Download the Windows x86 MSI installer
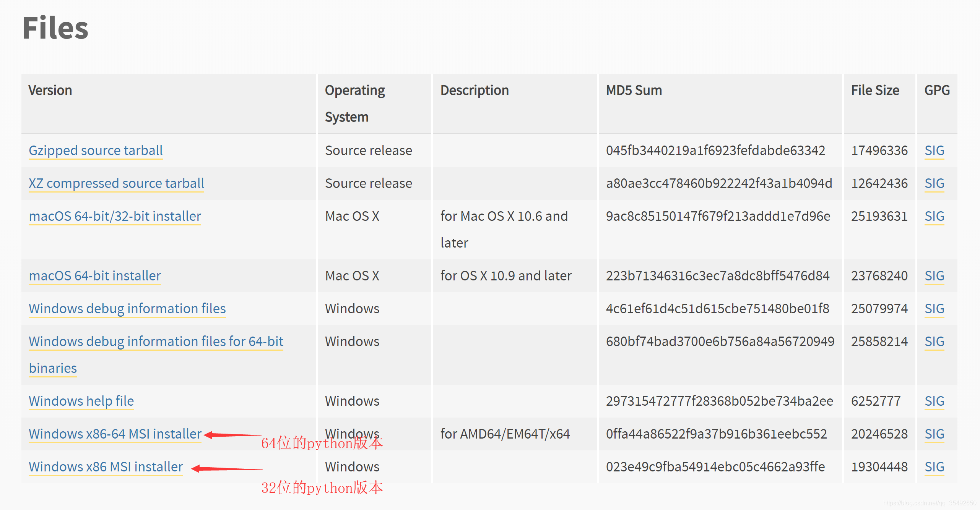980x510 pixels. (106, 467)
